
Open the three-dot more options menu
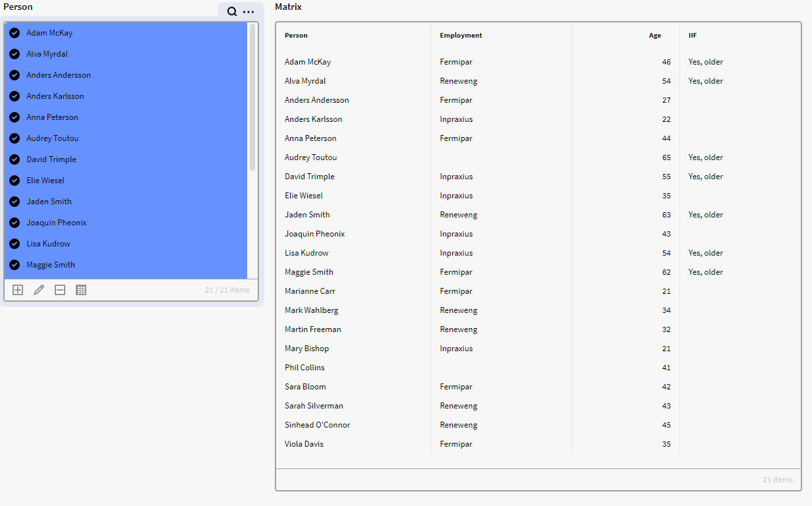[248, 12]
